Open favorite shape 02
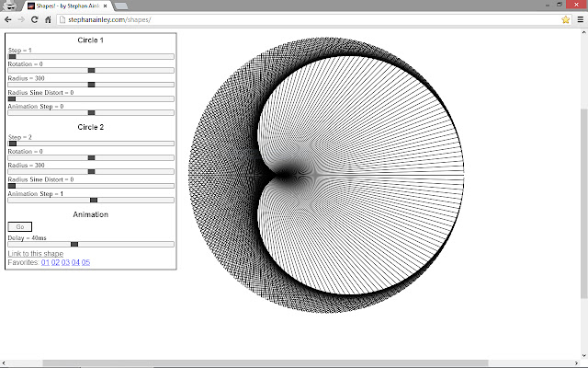Screen dimensions: 588x368 pyautogui.click(x=55, y=262)
